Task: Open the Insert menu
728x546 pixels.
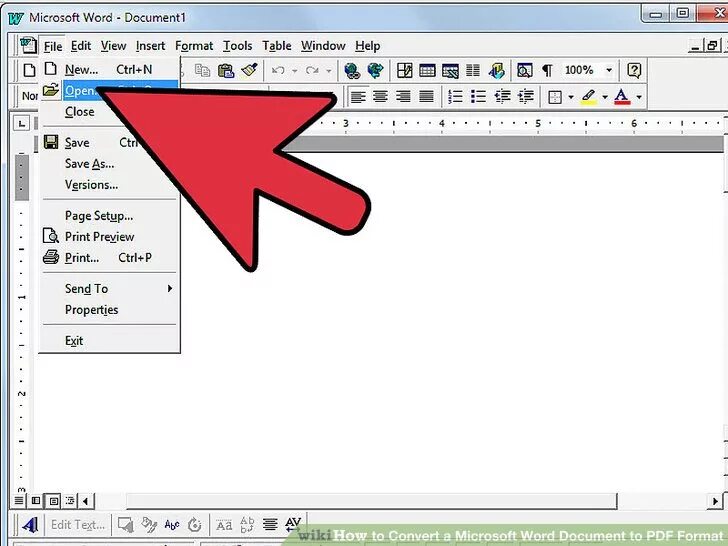Action: [150, 46]
